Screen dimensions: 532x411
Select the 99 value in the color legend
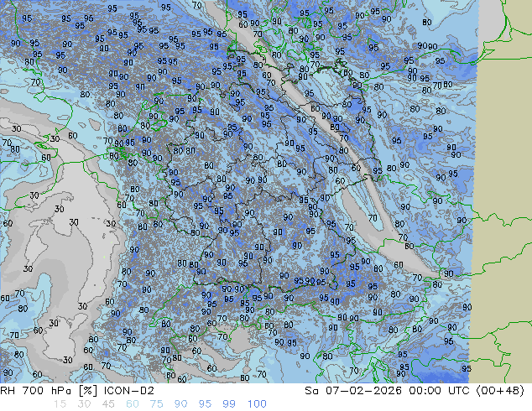[229, 404]
